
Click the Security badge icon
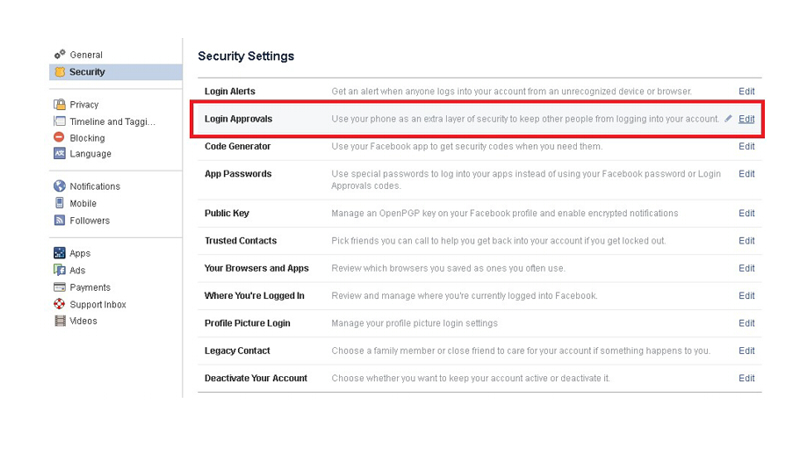tap(60, 72)
